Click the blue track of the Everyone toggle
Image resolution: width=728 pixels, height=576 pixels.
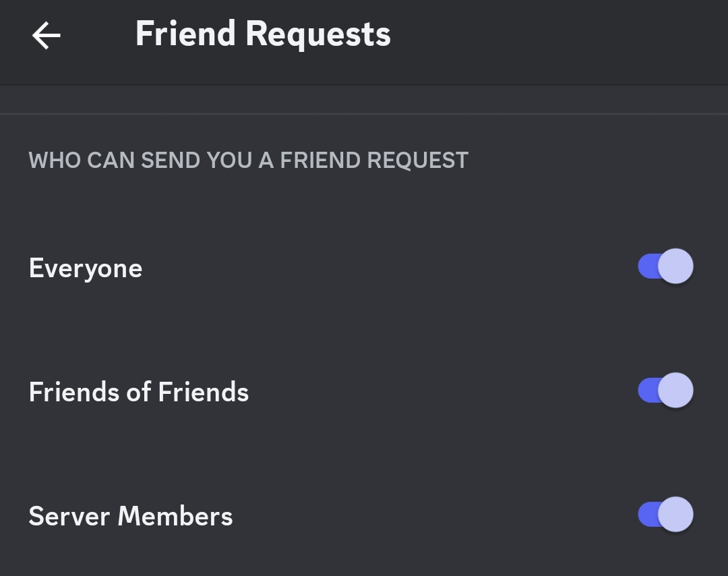coord(648,266)
